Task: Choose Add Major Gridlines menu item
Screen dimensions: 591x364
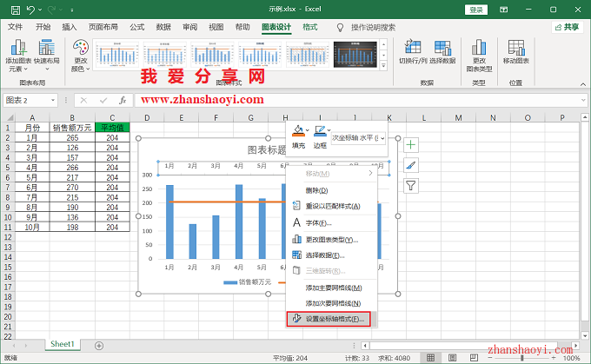Action: 332,288
